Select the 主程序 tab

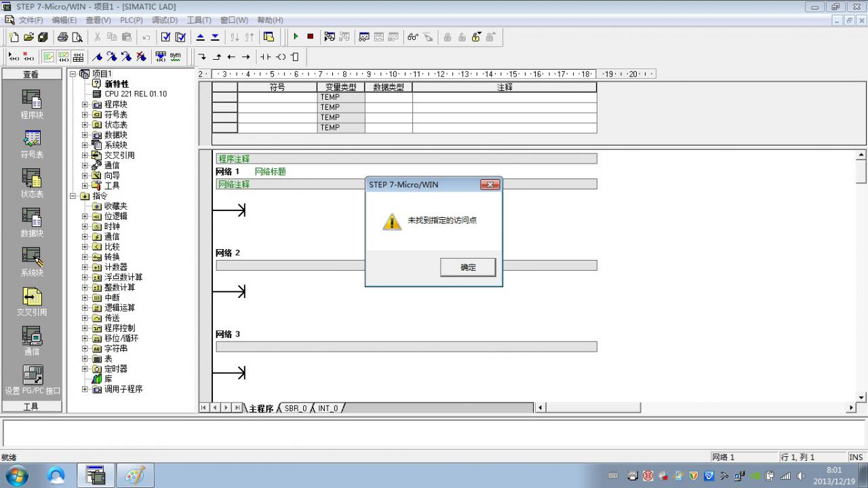click(x=261, y=409)
